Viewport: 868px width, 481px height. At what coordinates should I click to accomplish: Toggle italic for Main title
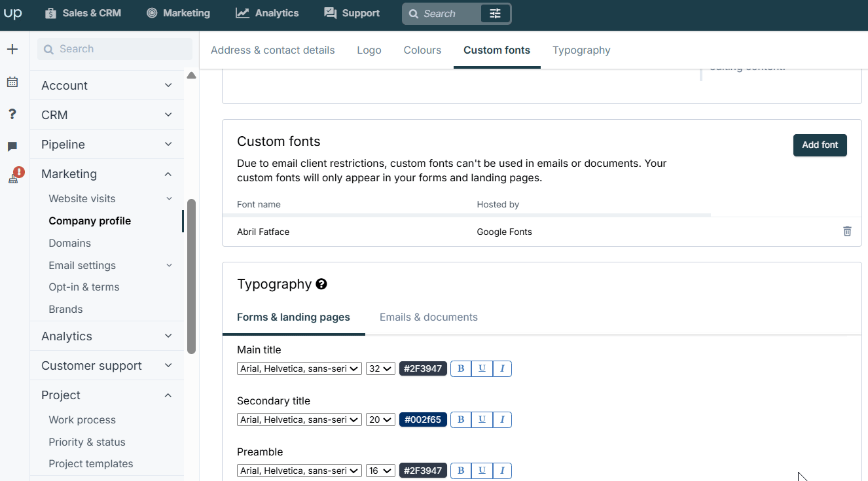[x=502, y=368]
